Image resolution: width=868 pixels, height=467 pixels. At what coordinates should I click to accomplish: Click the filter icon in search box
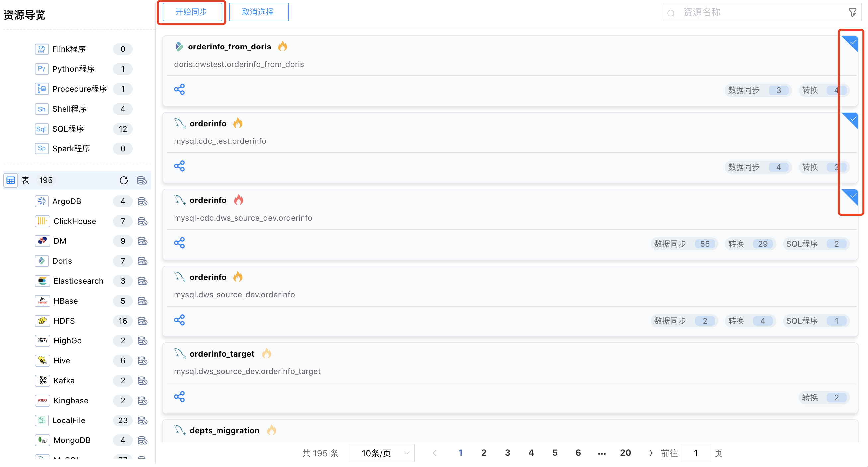point(852,13)
